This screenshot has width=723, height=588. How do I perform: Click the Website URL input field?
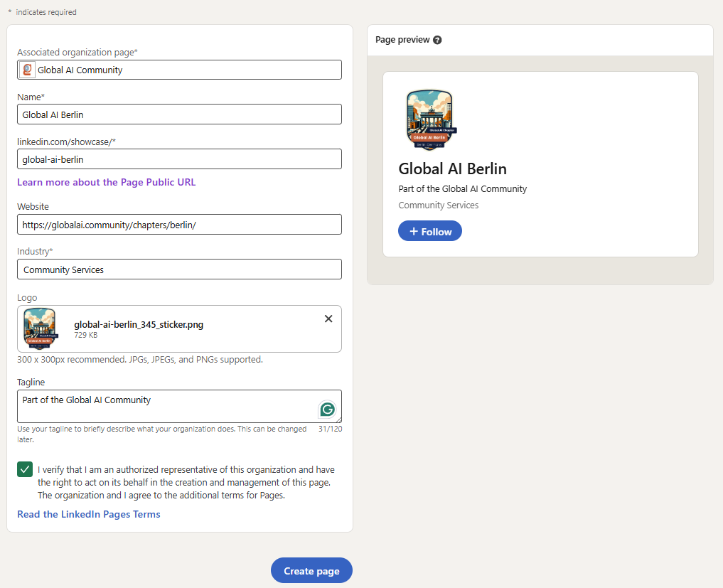(x=179, y=225)
